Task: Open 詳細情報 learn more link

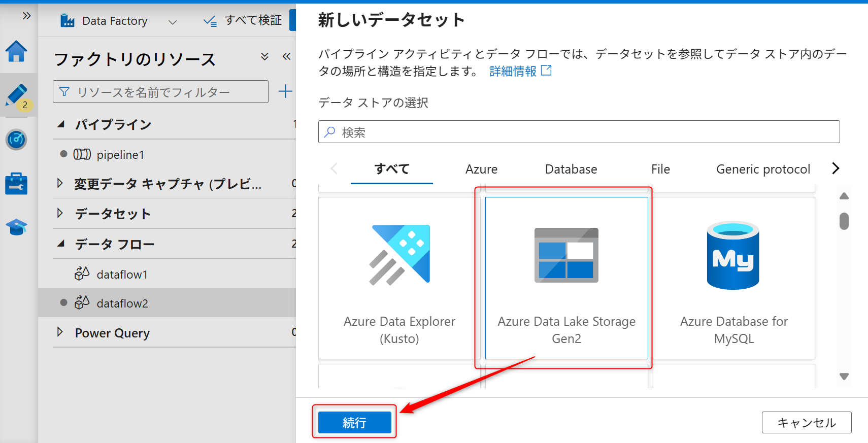Action: [x=520, y=71]
